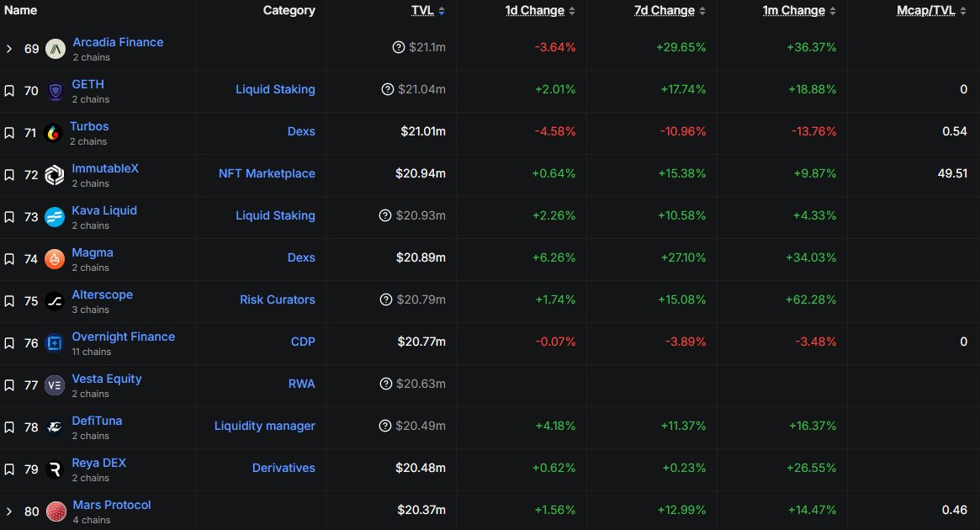Expand the Arcadia Finance row
This screenshot has height=530, width=980.
[x=8, y=49]
